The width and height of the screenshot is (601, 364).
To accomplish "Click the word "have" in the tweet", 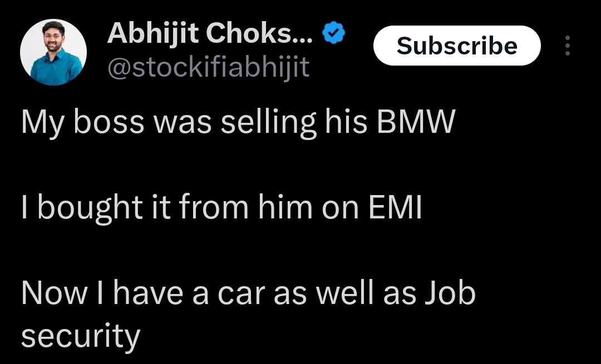I will [148, 293].
